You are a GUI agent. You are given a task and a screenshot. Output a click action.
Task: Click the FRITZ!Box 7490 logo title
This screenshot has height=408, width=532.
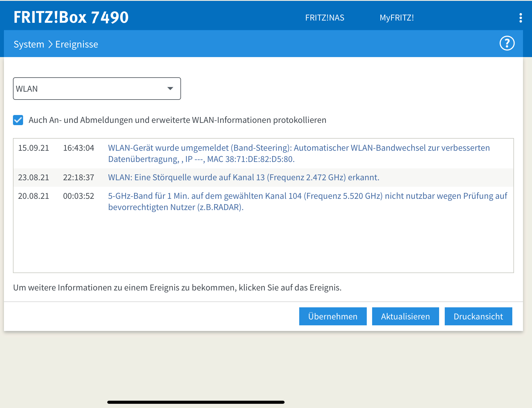[71, 17]
